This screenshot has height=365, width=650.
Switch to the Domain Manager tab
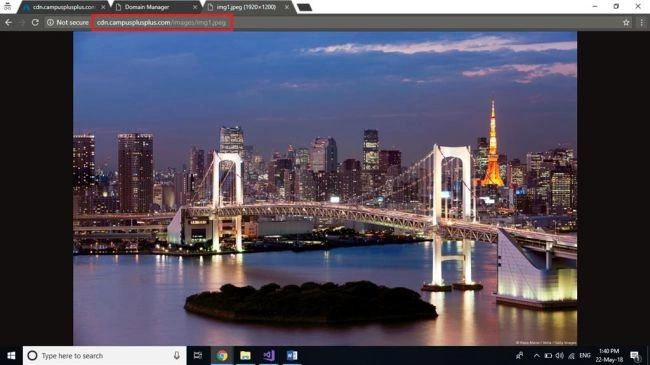[154, 7]
